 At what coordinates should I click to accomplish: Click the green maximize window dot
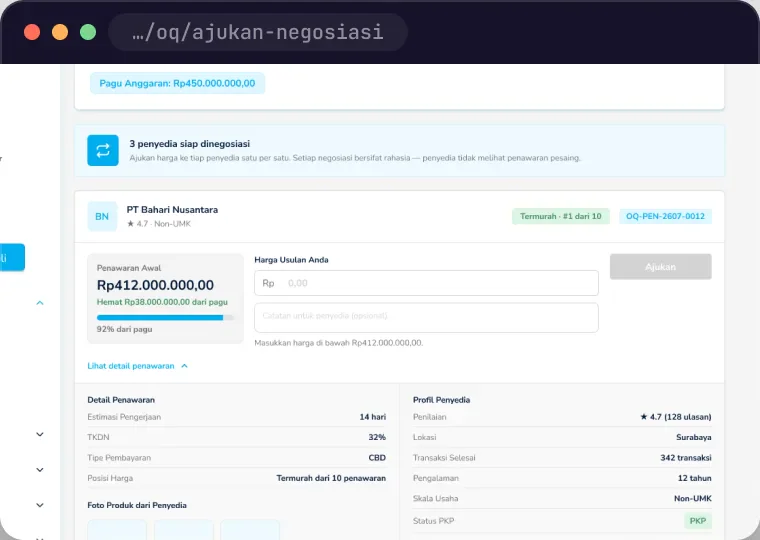88,32
